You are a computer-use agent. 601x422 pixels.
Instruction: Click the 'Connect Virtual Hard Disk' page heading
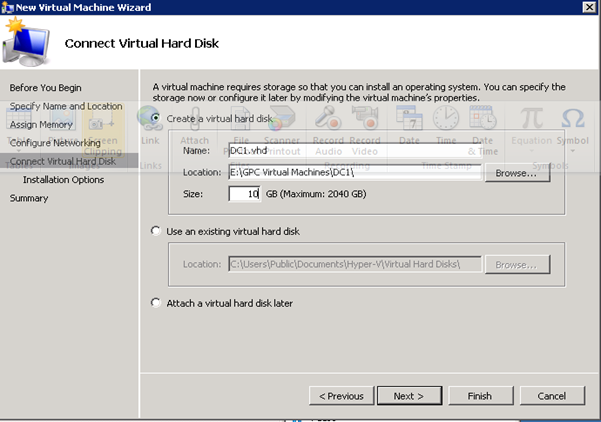click(141, 43)
